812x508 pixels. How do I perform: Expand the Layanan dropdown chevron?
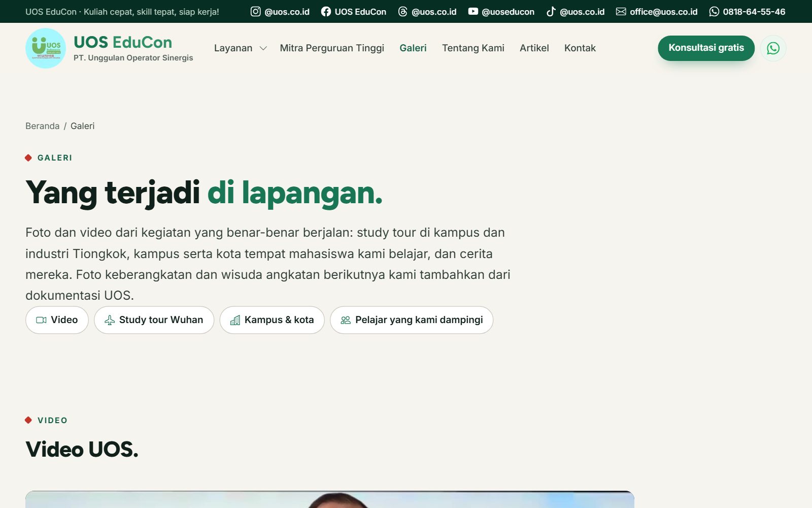tap(263, 48)
